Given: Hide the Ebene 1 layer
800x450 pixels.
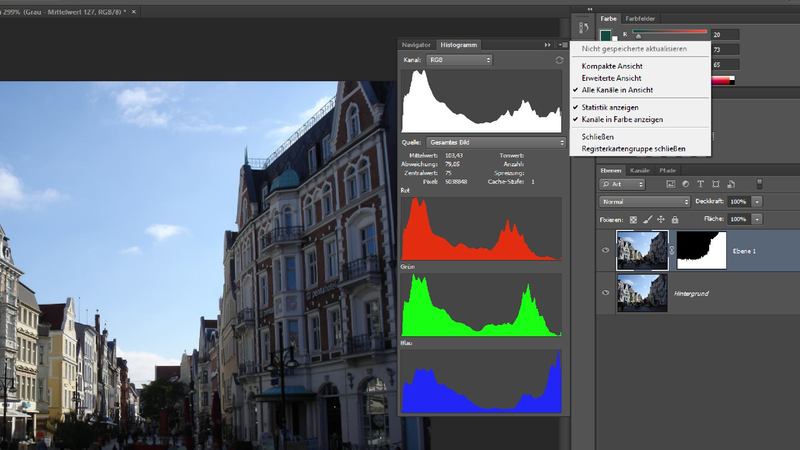Looking at the screenshot, I should coord(605,250).
